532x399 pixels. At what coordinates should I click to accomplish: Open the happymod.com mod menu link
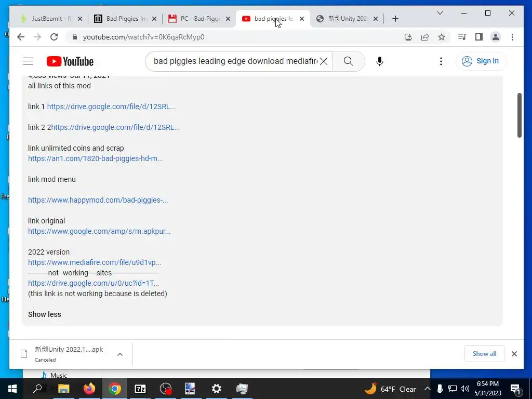pos(98,200)
